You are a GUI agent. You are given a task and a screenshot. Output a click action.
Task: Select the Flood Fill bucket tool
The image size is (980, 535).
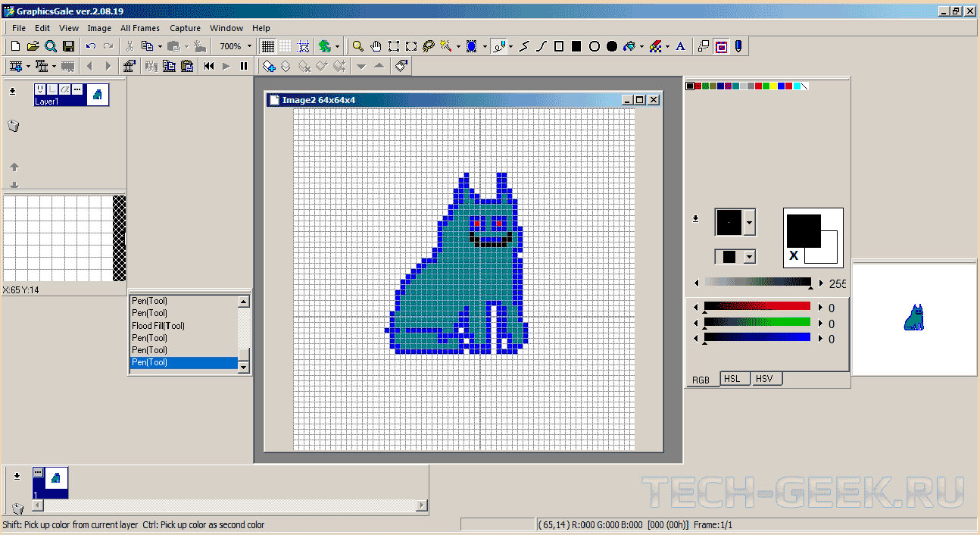coord(629,46)
